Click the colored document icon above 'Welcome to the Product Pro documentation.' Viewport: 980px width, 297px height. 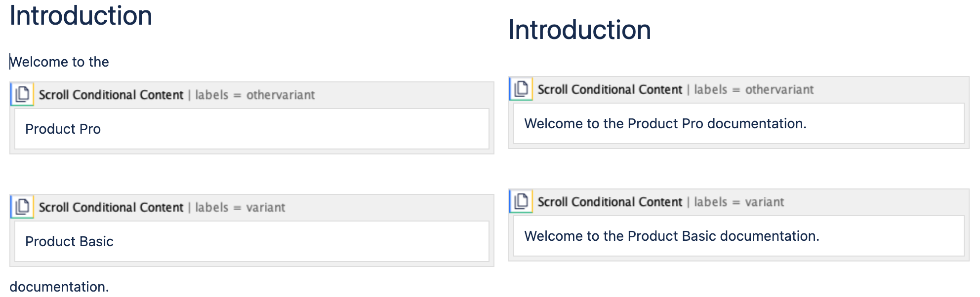pos(520,89)
